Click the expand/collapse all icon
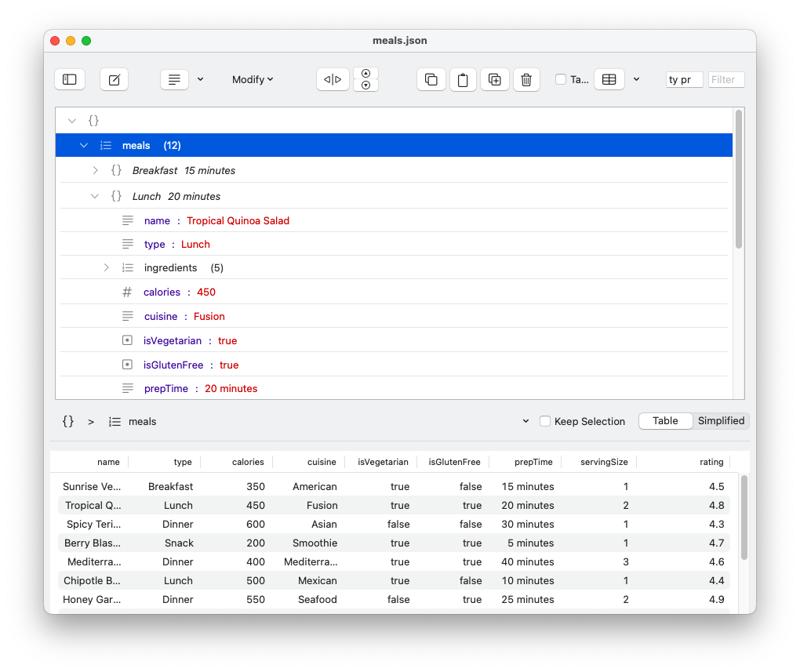Image resolution: width=800 pixels, height=672 pixels. click(365, 79)
